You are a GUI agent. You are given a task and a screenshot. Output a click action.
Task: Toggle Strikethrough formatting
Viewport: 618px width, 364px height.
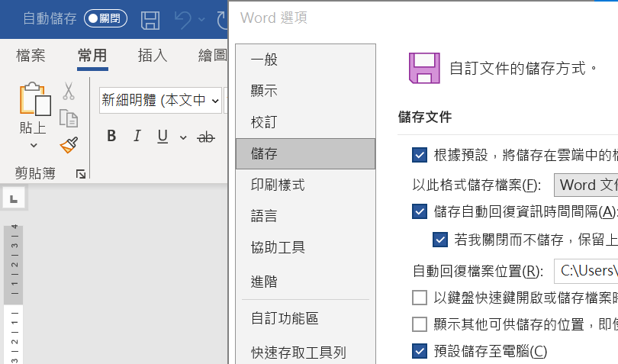pyautogui.click(x=206, y=137)
